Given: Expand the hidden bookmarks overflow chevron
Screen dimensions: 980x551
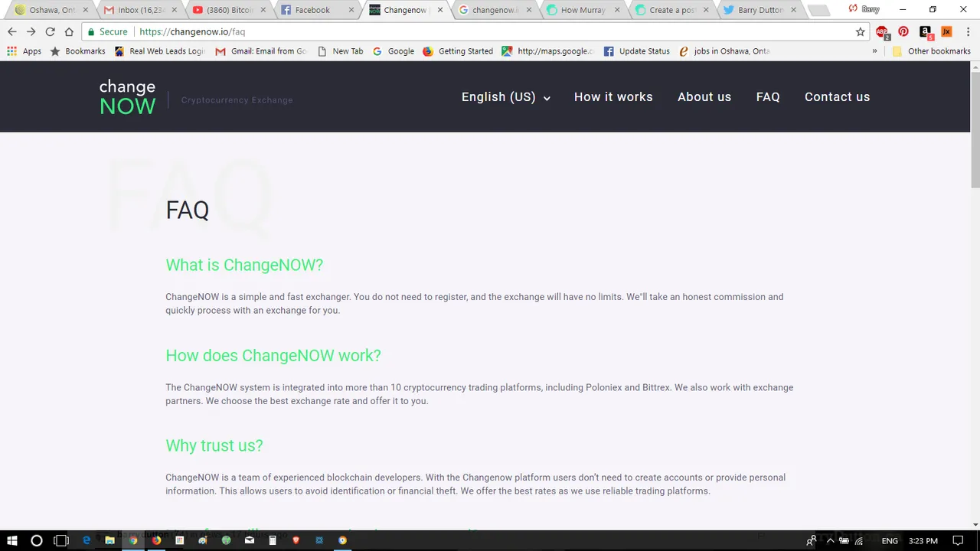Looking at the screenshot, I should pos(874,51).
